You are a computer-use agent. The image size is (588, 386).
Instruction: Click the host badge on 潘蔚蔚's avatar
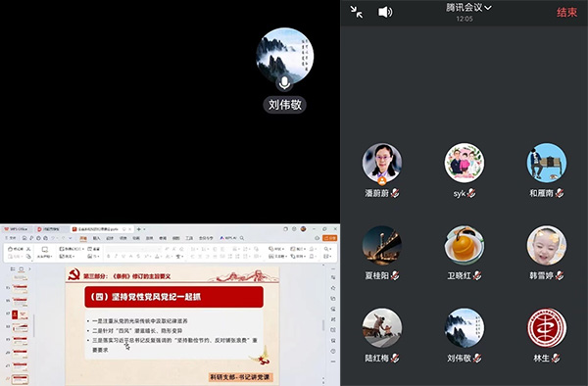382,181
